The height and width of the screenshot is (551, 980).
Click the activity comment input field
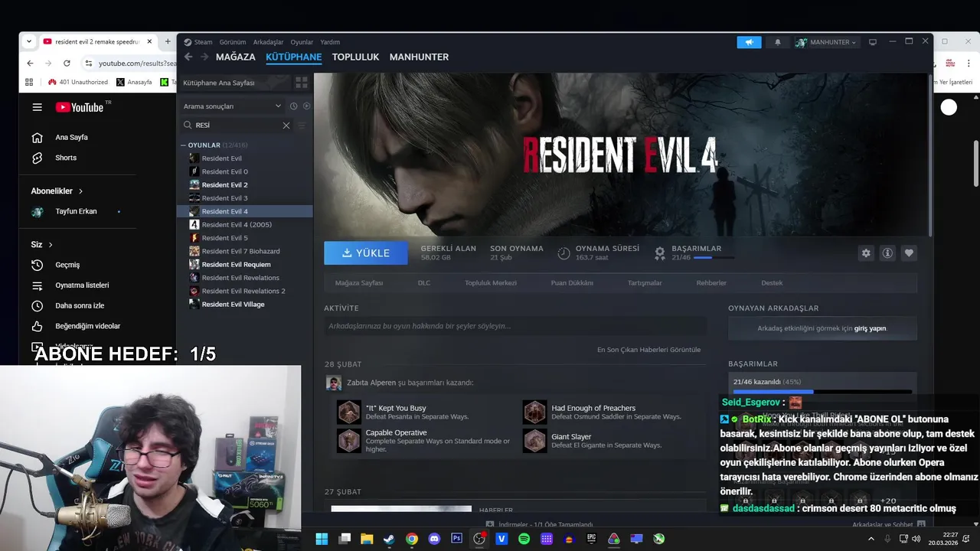(x=514, y=326)
